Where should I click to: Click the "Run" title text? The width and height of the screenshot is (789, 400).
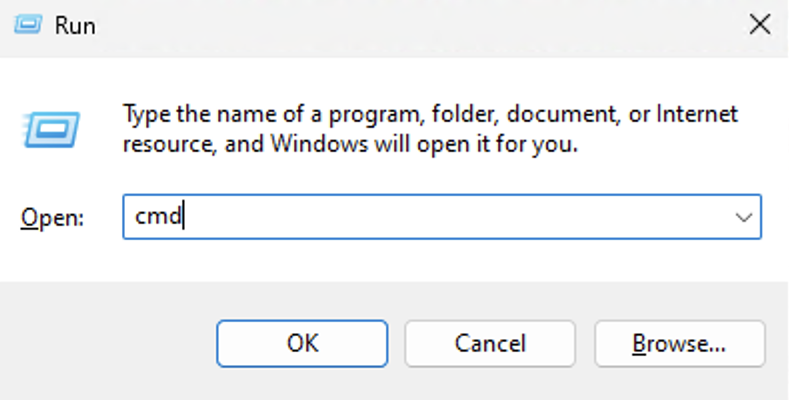click(75, 26)
